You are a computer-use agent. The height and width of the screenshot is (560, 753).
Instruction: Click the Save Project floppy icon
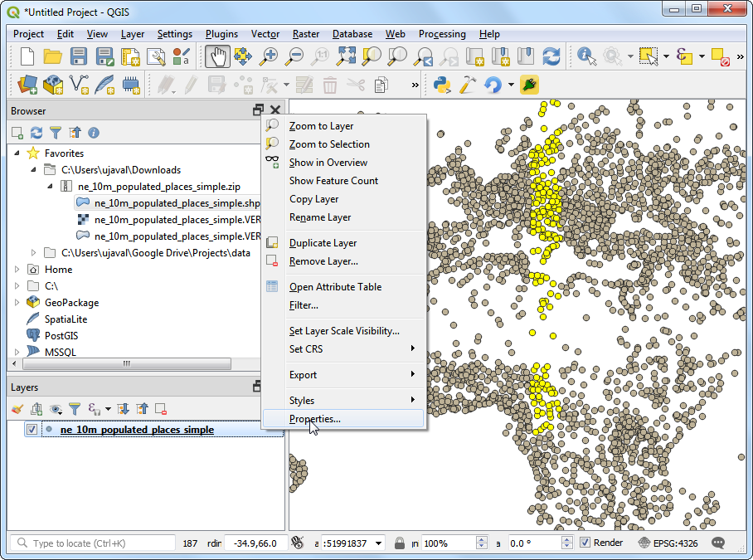click(x=79, y=56)
